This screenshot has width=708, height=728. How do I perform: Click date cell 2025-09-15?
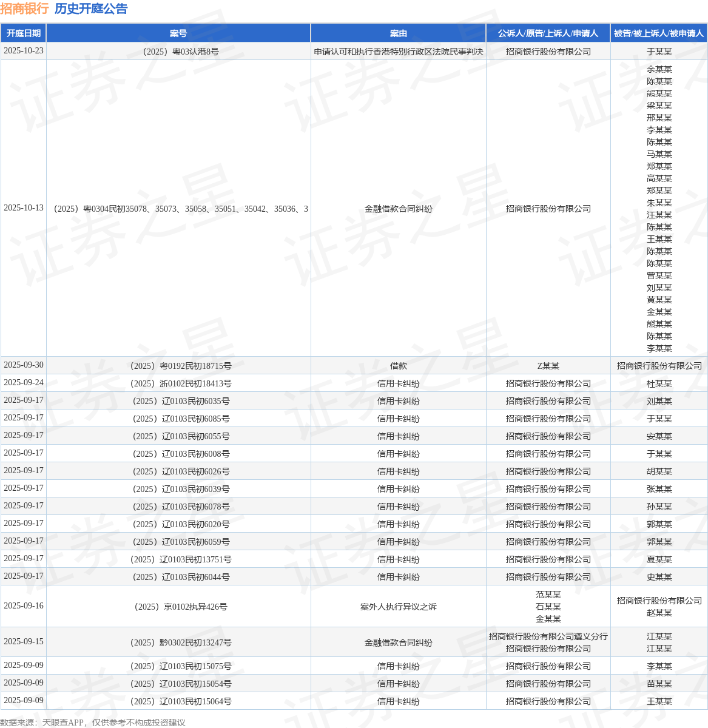(24, 642)
